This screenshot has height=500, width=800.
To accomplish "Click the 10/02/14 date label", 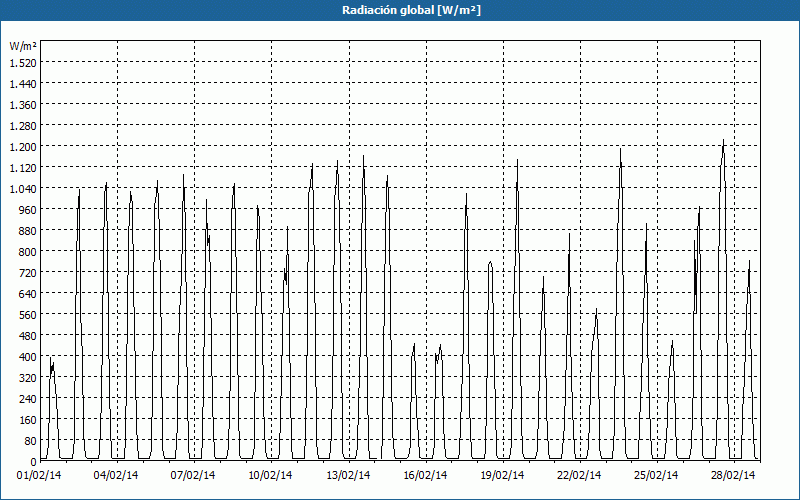I will coord(270,476).
